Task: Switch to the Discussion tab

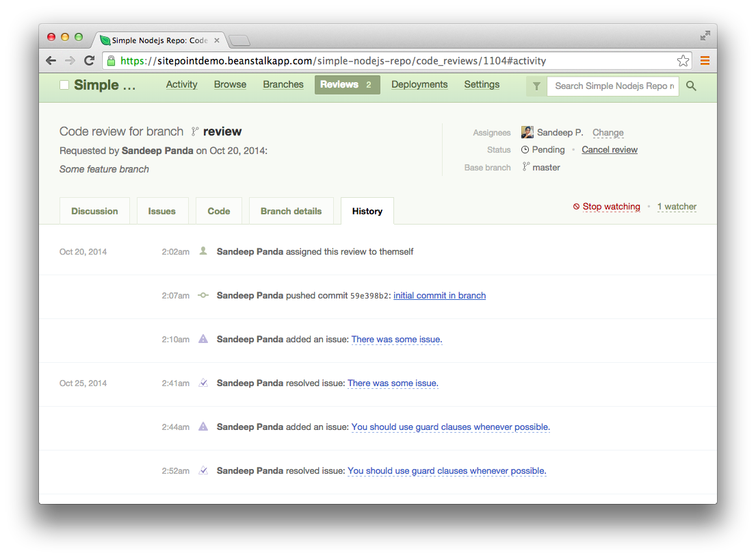Action: pyautogui.click(x=94, y=211)
